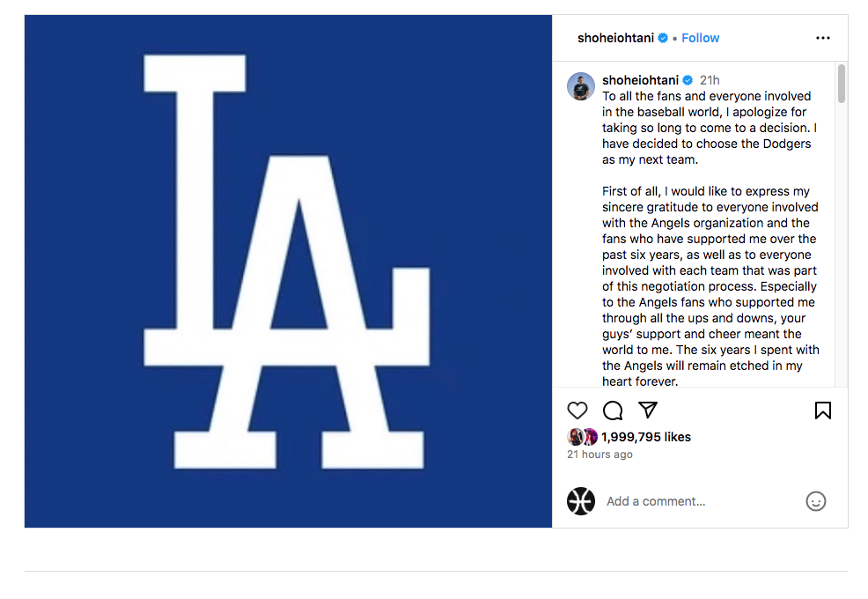
Task: Click the verified badge in the header
Action: click(x=663, y=38)
